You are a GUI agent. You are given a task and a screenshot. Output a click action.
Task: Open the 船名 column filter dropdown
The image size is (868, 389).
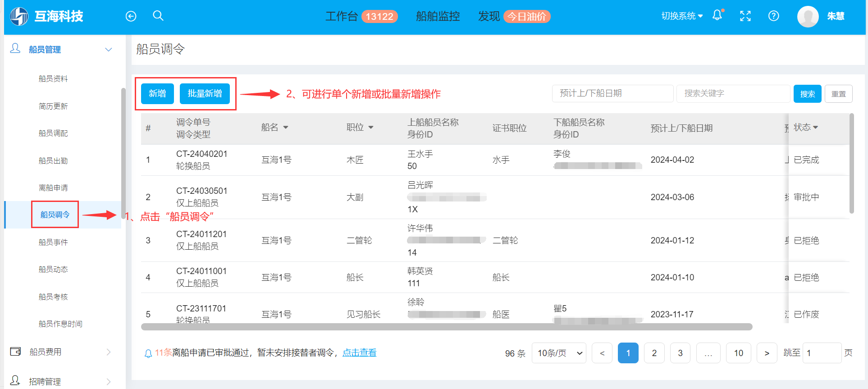click(286, 128)
